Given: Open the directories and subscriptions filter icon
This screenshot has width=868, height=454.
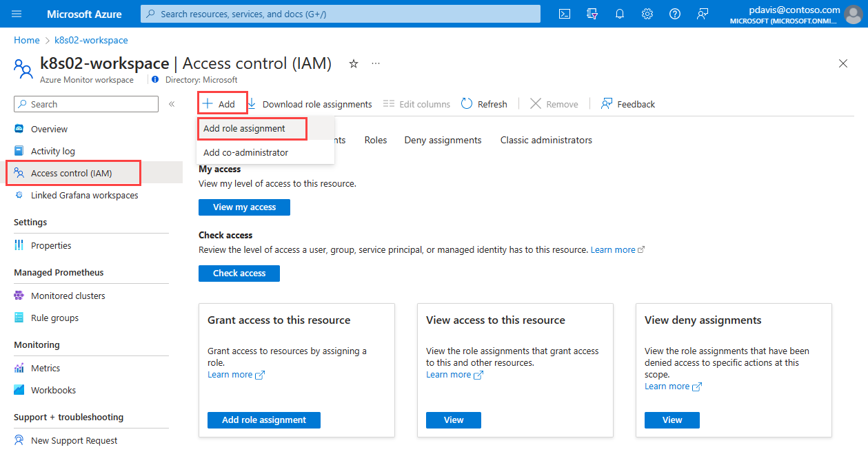Looking at the screenshot, I should 592,14.
